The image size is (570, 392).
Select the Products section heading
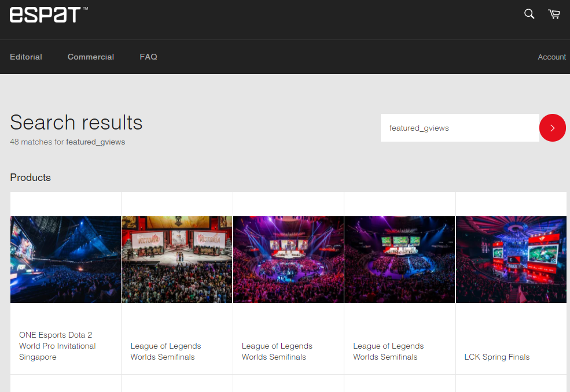tap(31, 177)
